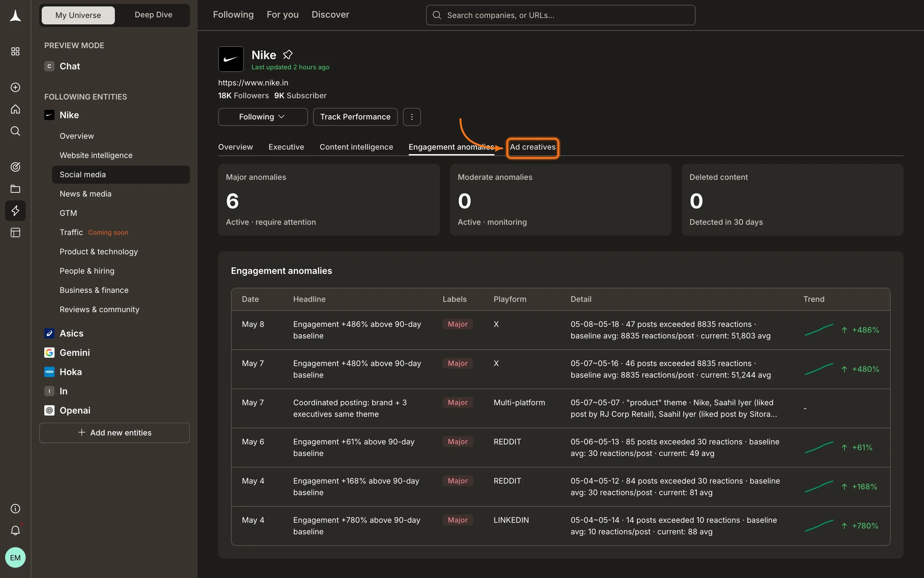The image size is (924, 578).
Task: Click the Asics entity logo icon
Action: point(49,333)
